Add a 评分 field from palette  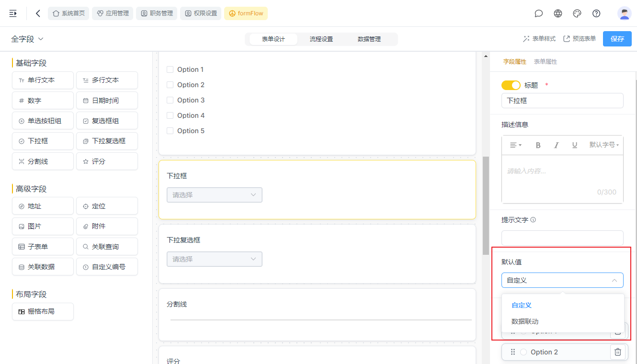[x=107, y=161]
